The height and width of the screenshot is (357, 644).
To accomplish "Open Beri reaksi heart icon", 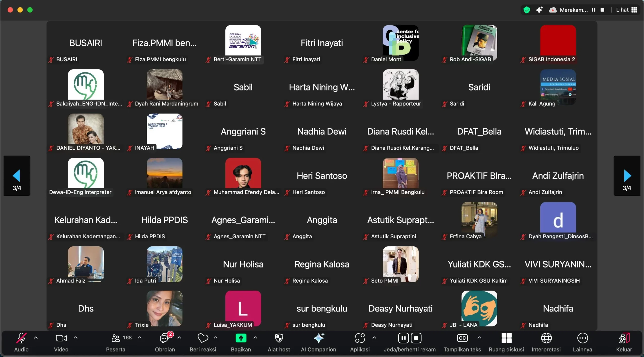I will 203,338.
